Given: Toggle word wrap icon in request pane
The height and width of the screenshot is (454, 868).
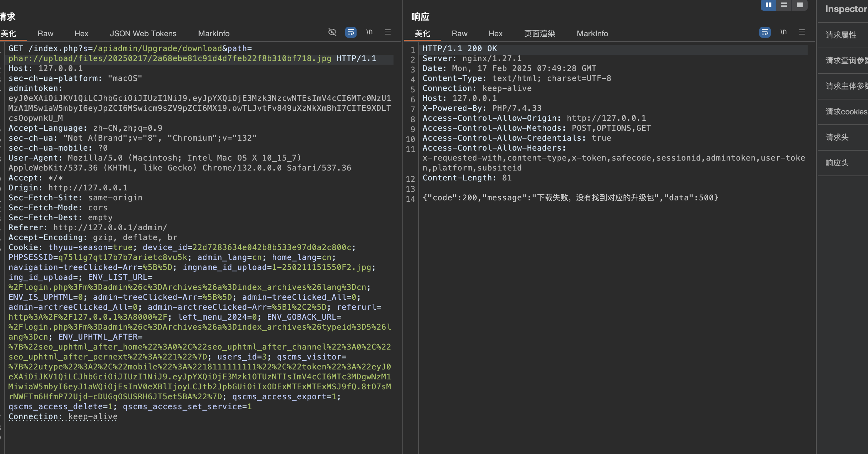Looking at the screenshot, I should pyautogui.click(x=351, y=32).
